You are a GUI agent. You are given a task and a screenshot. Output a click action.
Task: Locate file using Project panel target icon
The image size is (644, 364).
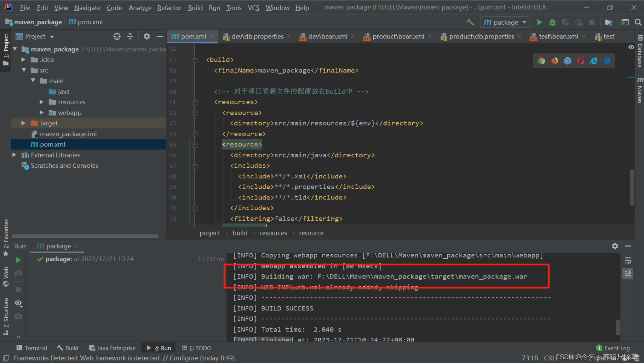coord(117,36)
